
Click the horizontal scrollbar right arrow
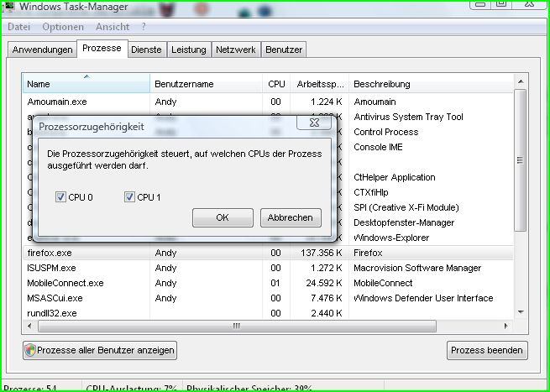pyautogui.click(x=506, y=326)
